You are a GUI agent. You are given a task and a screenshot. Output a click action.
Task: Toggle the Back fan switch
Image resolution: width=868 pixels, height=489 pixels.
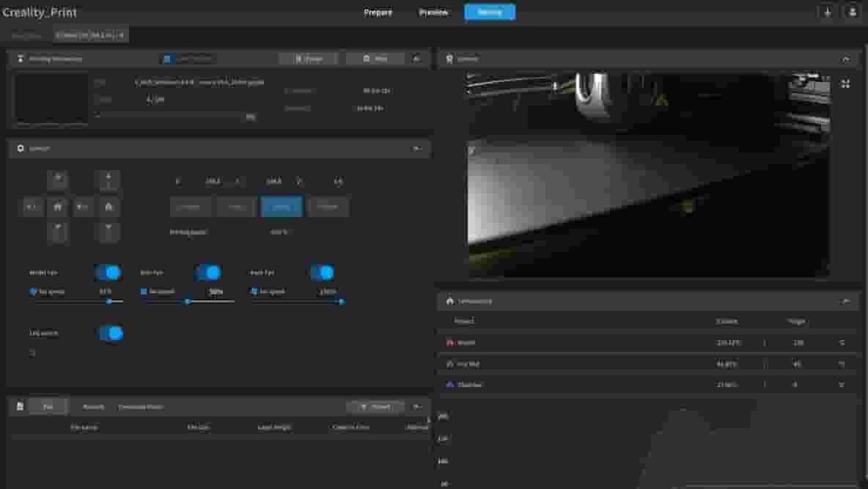pyautogui.click(x=322, y=273)
